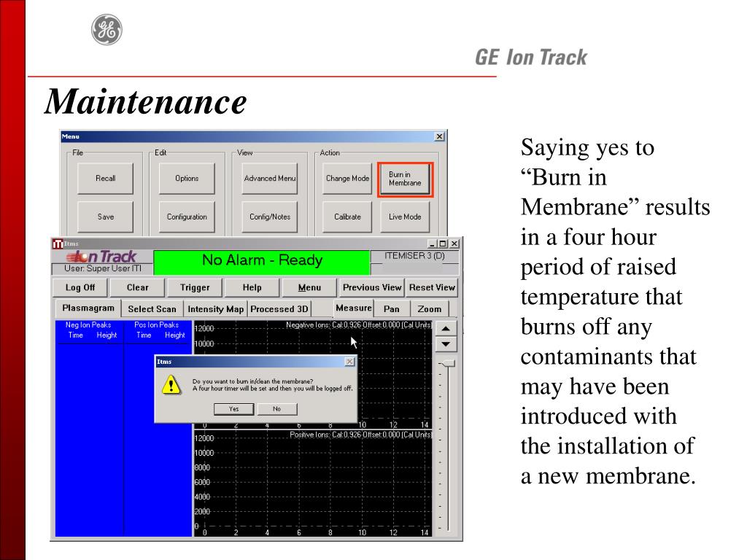The width and height of the screenshot is (747, 560).
Task: Close the Menu window
Action: [x=439, y=136]
